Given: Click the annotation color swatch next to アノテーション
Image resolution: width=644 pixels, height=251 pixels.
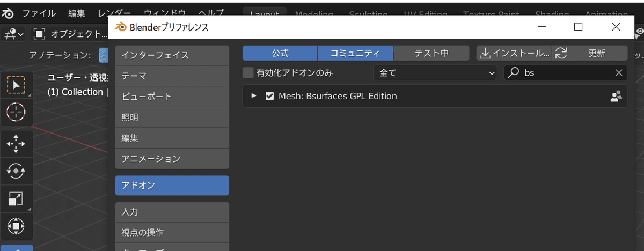Looking at the screenshot, I should (103, 55).
